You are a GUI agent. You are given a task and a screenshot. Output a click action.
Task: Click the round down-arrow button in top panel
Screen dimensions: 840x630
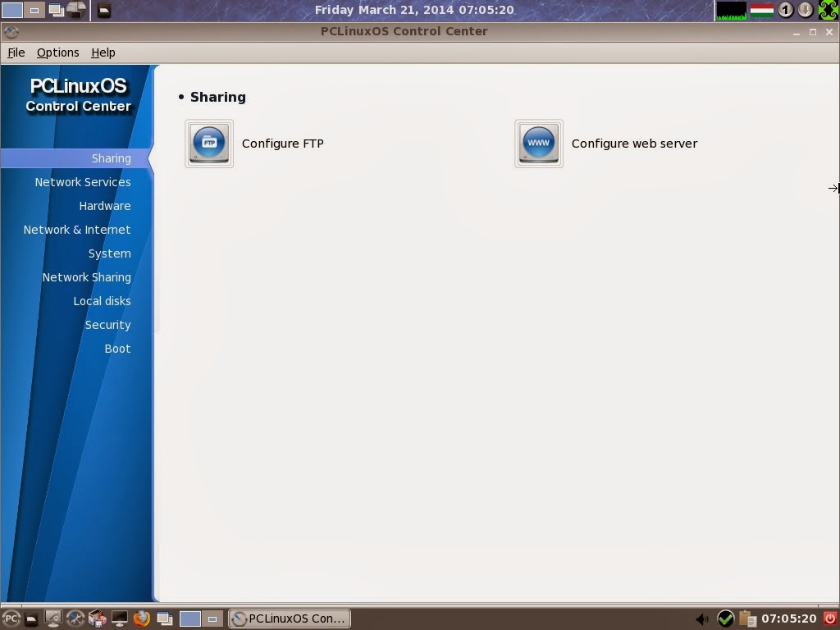pos(806,10)
